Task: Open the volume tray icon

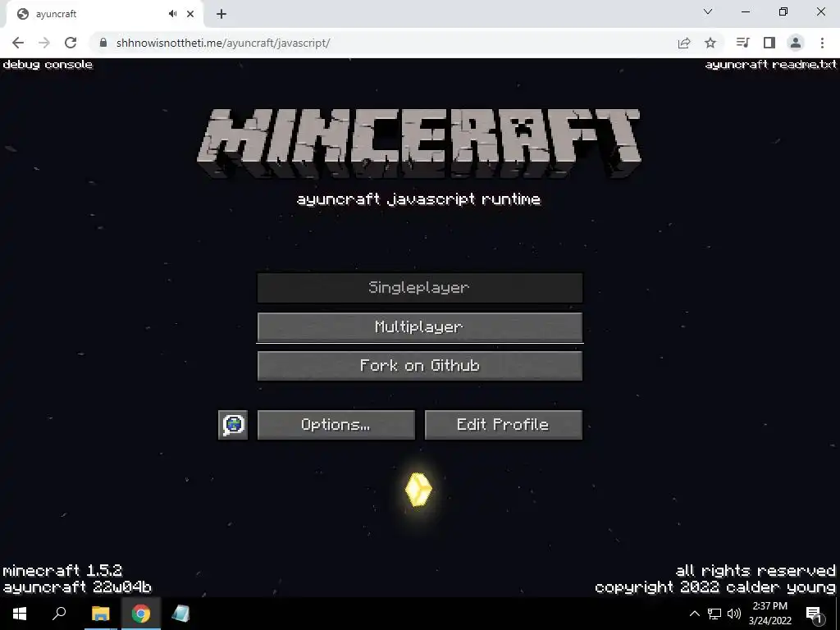Action: (734, 614)
